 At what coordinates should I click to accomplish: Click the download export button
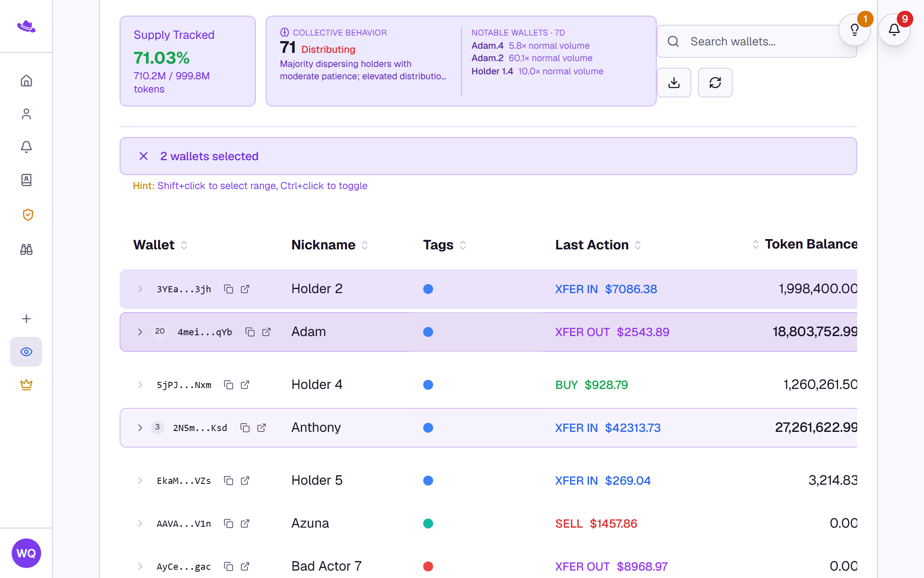674,83
